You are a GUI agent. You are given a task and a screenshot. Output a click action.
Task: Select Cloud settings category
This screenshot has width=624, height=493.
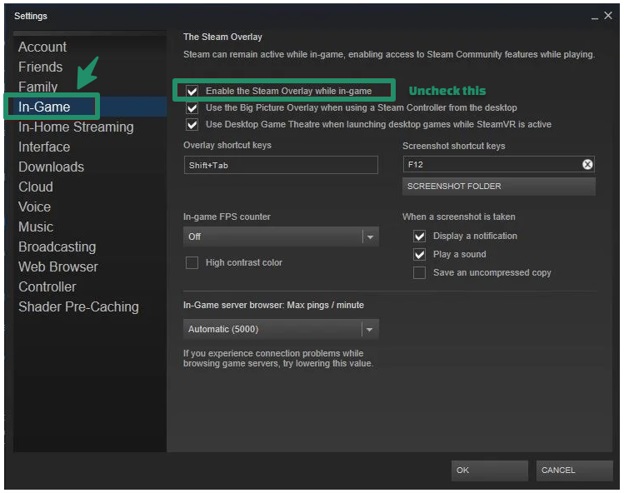(x=36, y=187)
